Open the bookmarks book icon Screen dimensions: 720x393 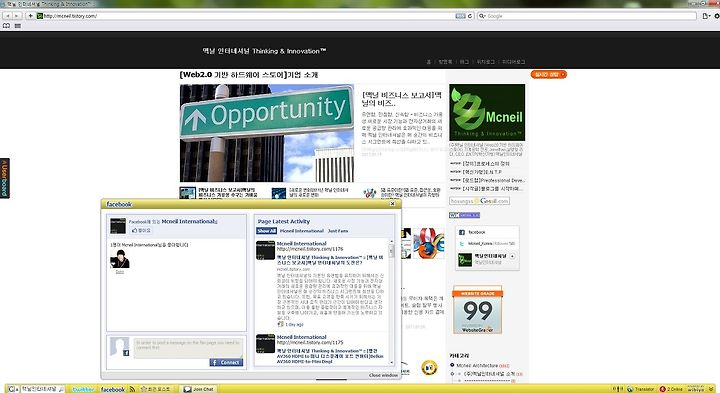(x=6, y=26)
